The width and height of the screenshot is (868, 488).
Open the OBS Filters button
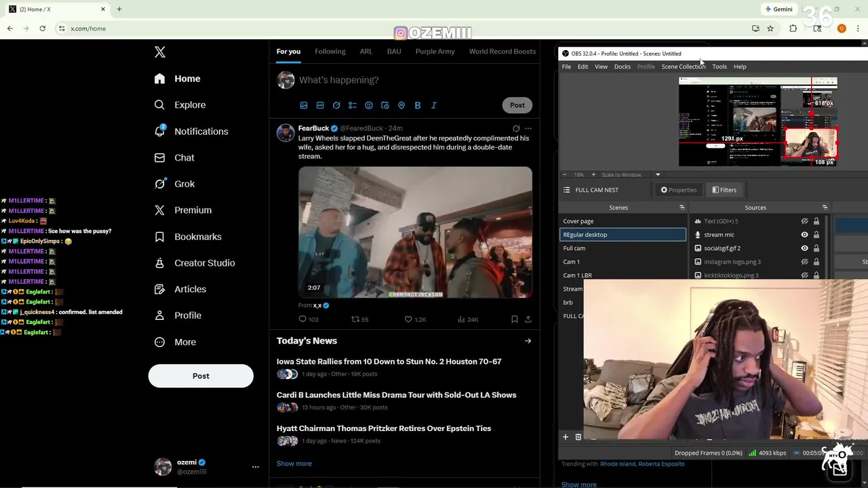click(724, 190)
